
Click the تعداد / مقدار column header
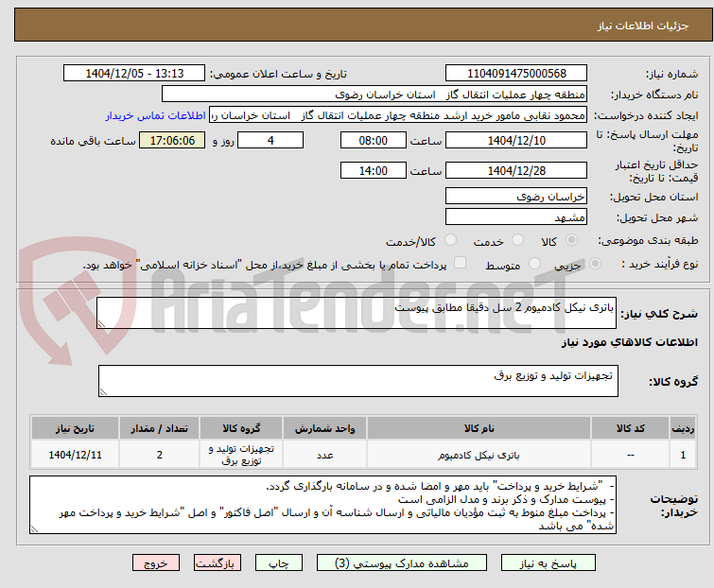pyautogui.click(x=160, y=428)
